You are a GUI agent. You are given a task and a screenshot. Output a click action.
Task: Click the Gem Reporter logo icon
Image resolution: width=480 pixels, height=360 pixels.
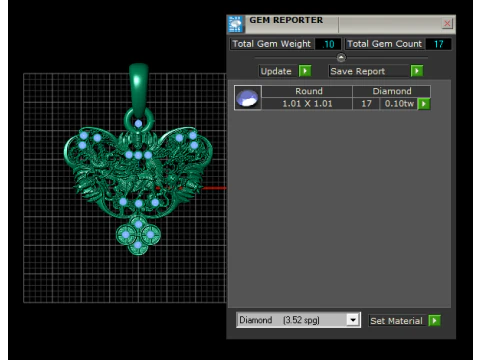click(x=236, y=24)
